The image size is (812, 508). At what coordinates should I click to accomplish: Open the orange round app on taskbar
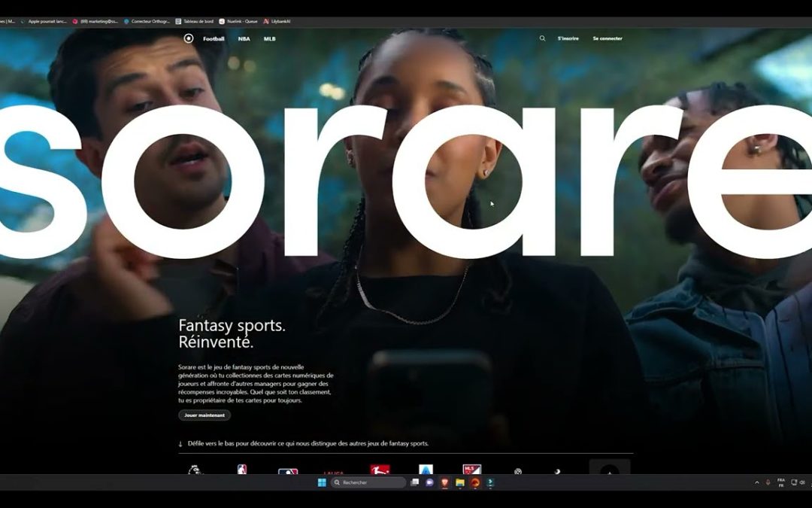475,482
